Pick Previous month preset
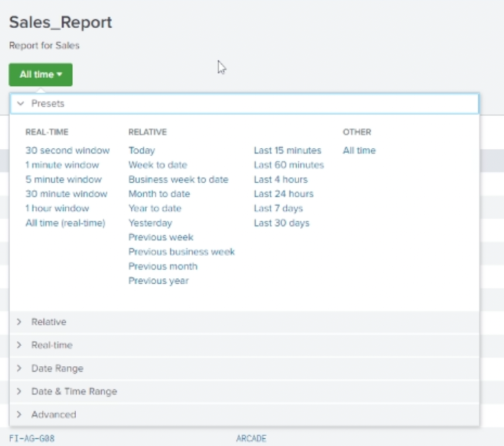The height and width of the screenshot is (446, 504). pyautogui.click(x=163, y=267)
